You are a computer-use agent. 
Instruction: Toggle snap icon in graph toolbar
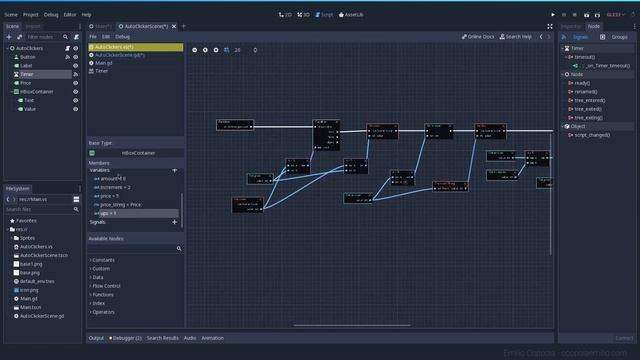tap(227, 50)
